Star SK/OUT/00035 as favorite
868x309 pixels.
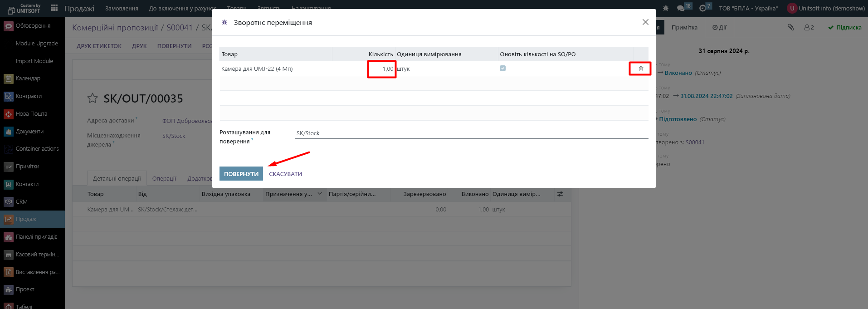(x=93, y=98)
